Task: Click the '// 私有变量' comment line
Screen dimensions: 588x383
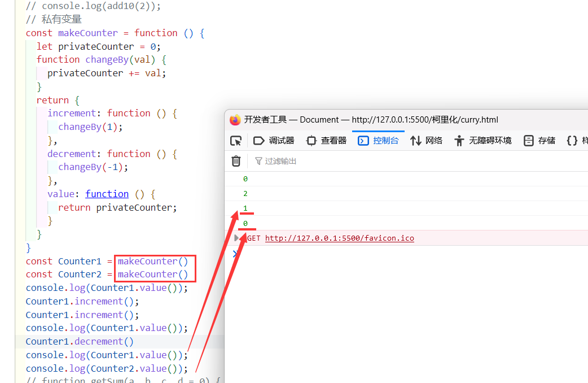Action: coord(54,19)
